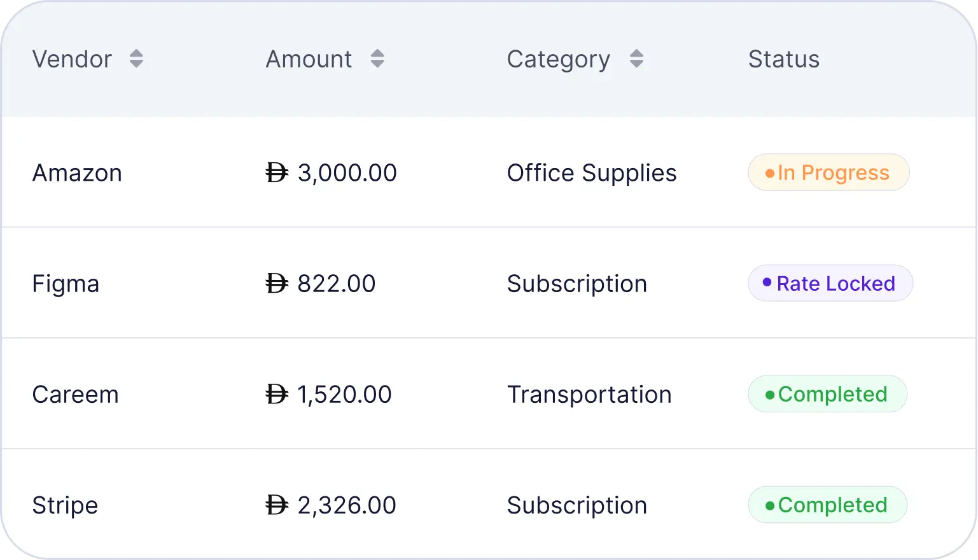Click the currency symbol beside 3,000.00
Image resolution: width=978 pixels, height=560 pixels.
[x=277, y=173]
